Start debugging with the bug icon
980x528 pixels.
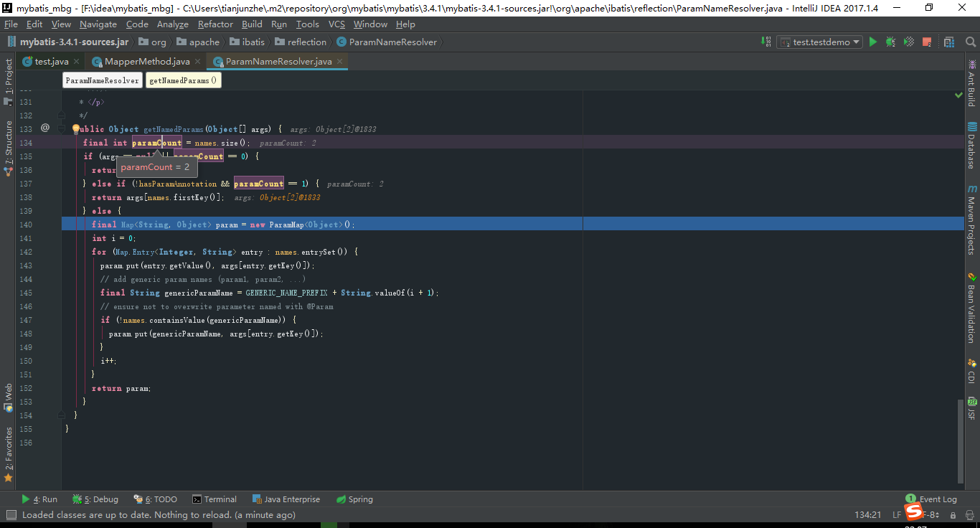(890, 42)
